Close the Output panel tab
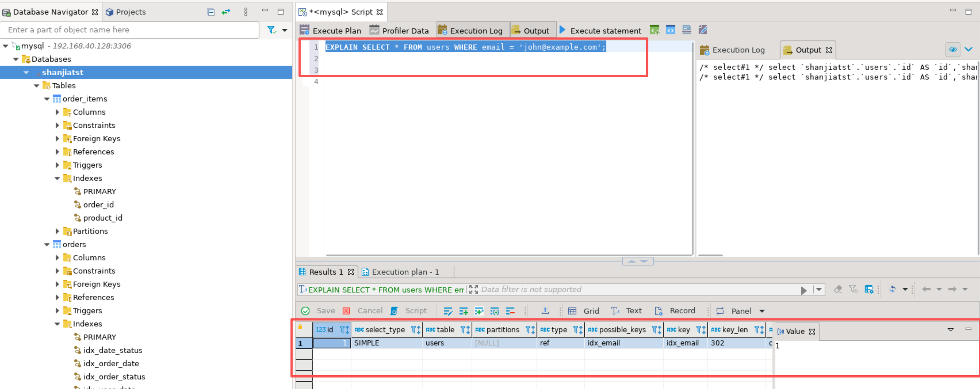The width and height of the screenshot is (980, 389). click(x=829, y=50)
